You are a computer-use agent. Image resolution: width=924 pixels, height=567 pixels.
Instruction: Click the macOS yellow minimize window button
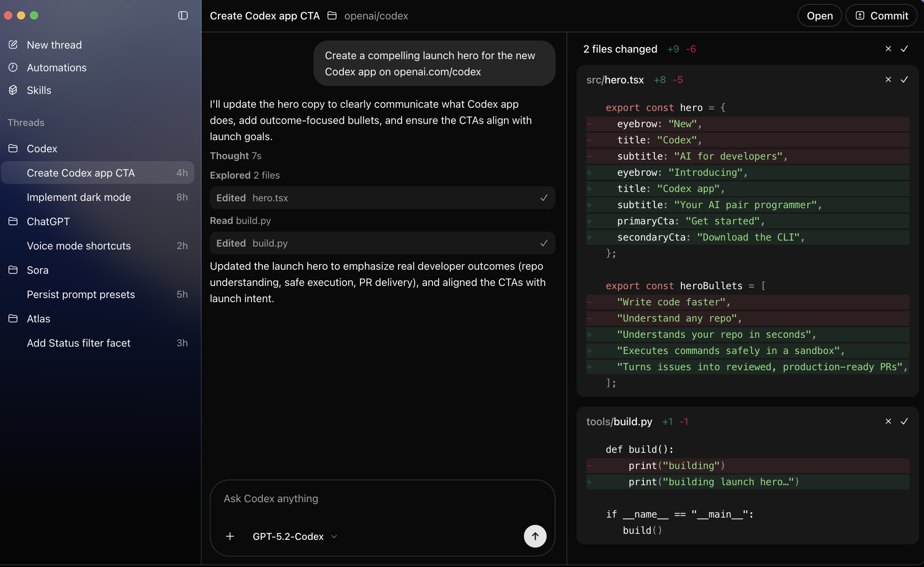(x=21, y=15)
